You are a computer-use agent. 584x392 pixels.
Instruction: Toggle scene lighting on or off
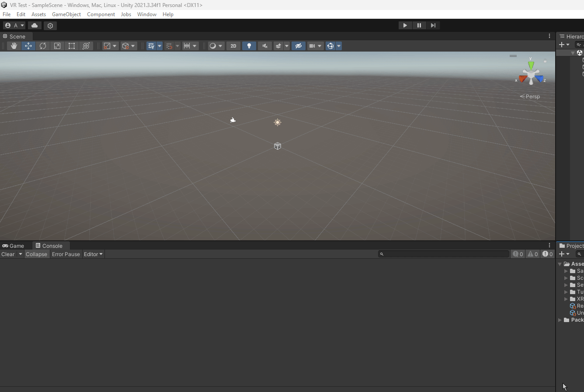click(x=249, y=45)
